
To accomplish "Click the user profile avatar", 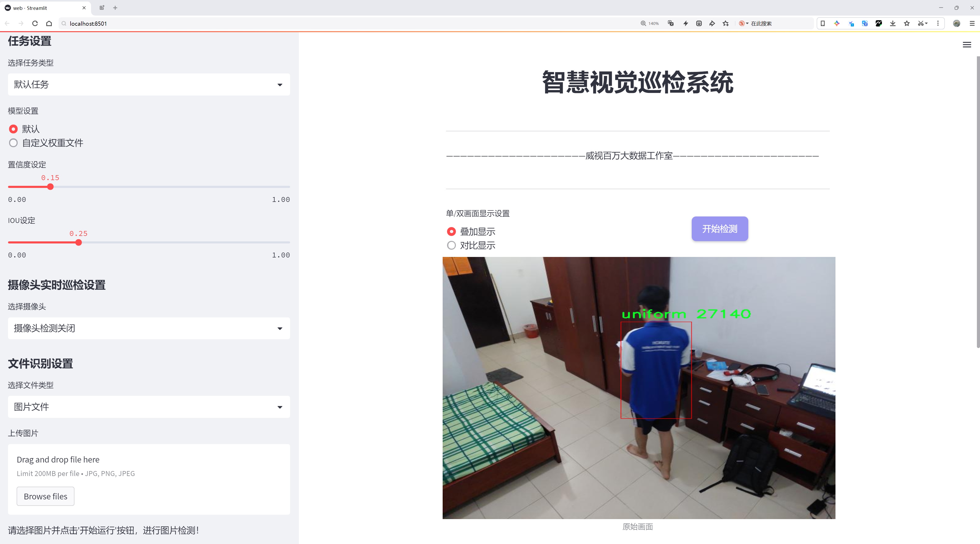I will 956,24.
